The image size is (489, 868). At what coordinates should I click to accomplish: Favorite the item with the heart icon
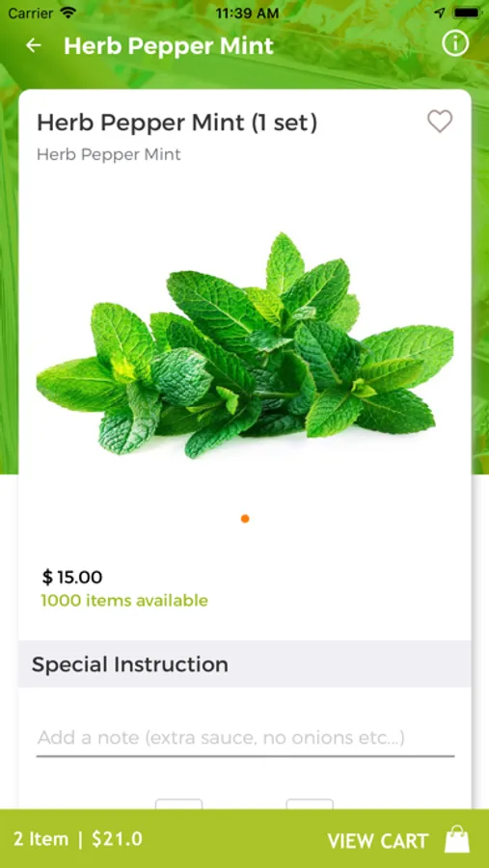tap(440, 122)
